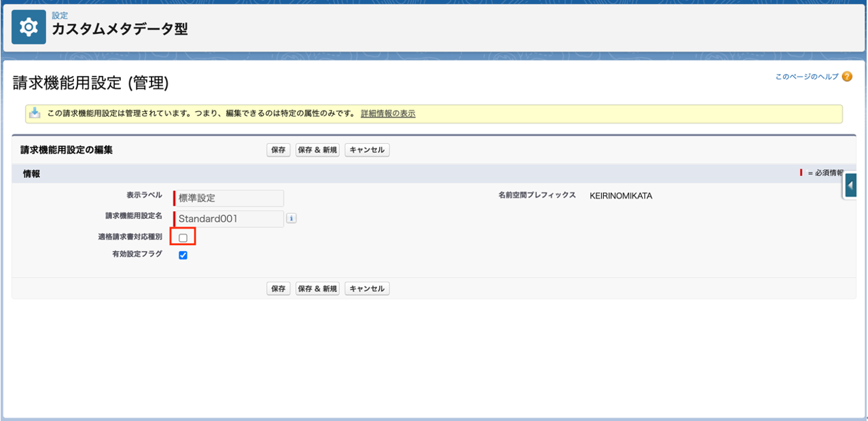Click the 表示ラベル input field

pyautogui.click(x=230, y=198)
